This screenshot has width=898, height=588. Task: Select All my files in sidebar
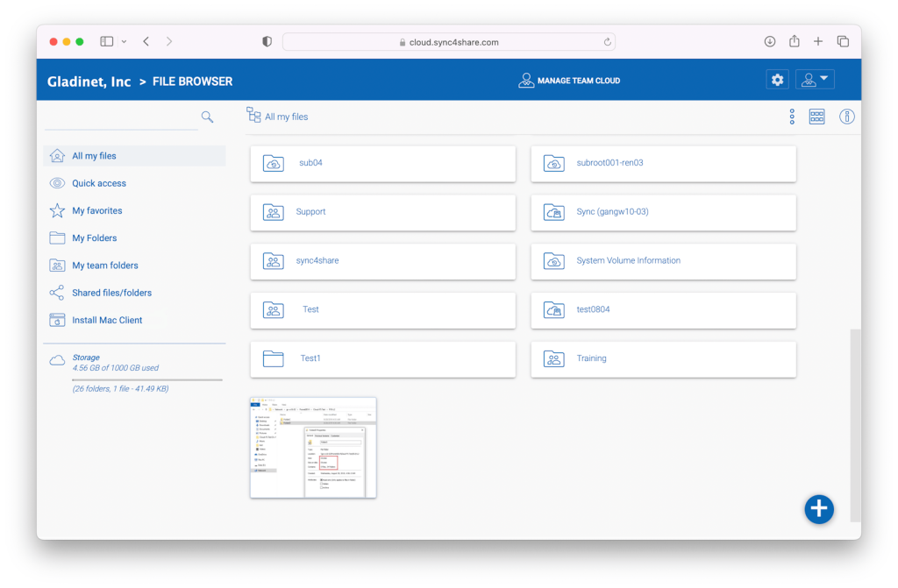[x=134, y=156]
